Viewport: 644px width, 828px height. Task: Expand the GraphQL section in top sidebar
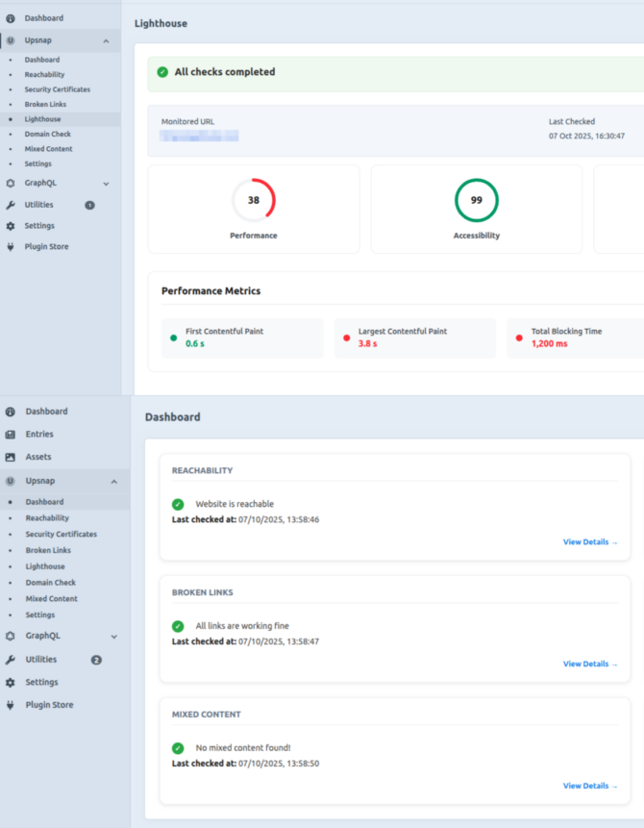[x=106, y=184]
